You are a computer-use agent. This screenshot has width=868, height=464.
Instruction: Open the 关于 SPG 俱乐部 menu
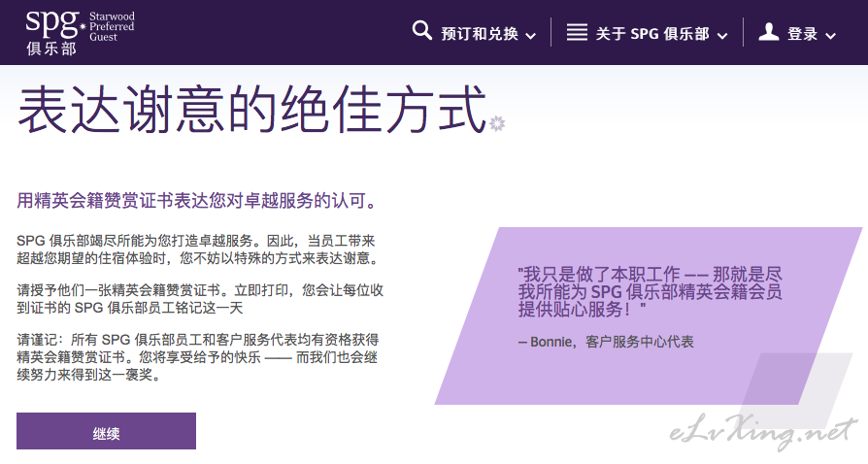click(x=652, y=34)
